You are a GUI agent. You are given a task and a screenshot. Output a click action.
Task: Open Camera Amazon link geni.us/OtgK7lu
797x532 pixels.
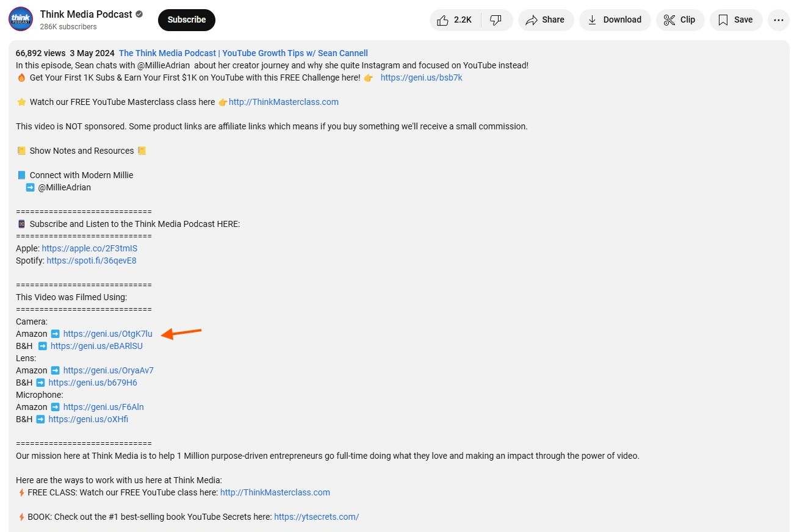coord(108,334)
